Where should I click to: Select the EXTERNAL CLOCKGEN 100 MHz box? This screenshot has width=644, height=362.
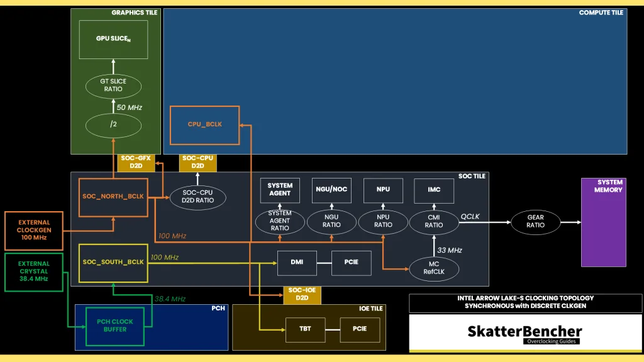click(34, 231)
